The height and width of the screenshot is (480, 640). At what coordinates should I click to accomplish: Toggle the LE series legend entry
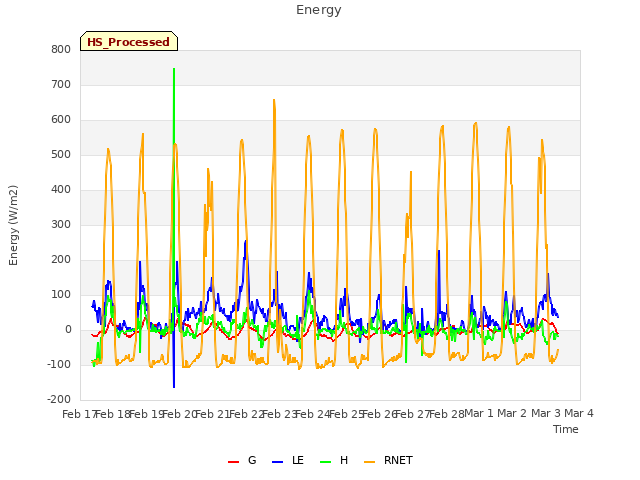tap(288, 460)
